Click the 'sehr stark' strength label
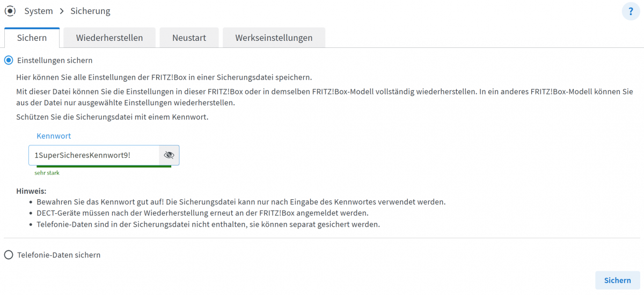Screen dimensions: 644x295 pyautogui.click(x=47, y=173)
